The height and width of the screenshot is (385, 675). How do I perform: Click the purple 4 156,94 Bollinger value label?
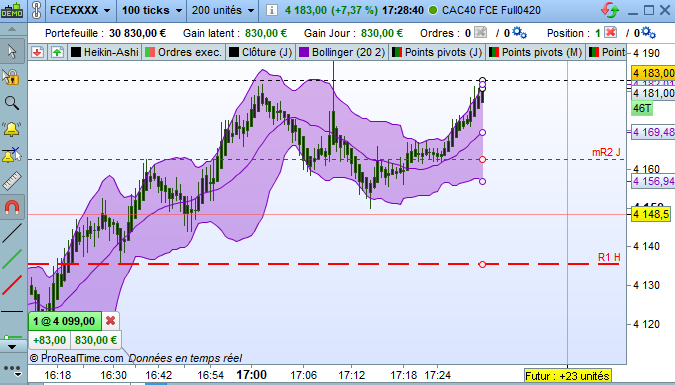click(653, 181)
